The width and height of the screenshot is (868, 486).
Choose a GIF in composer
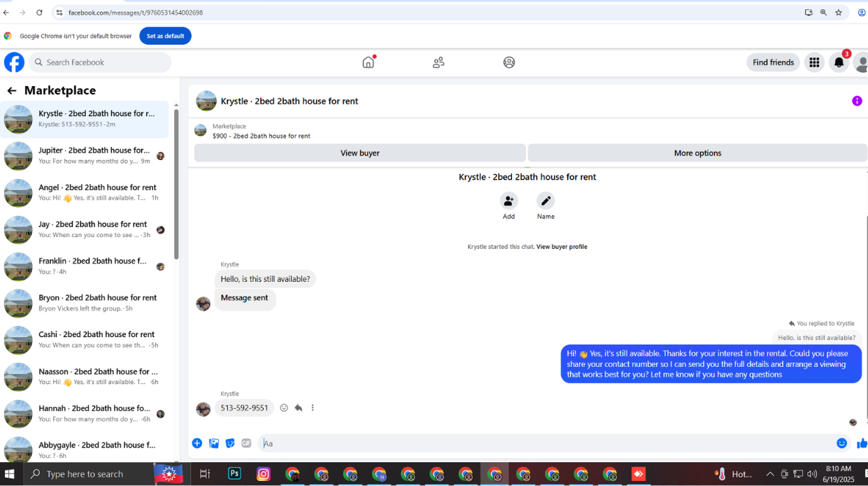pyautogui.click(x=246, y=443)
